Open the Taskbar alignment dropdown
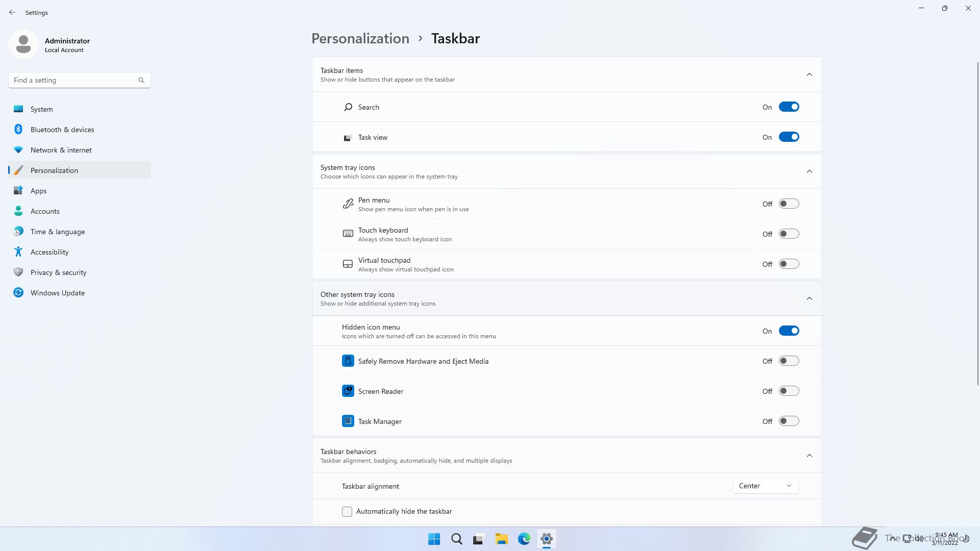The image size is (980, 551). click(x=765, y=486)
